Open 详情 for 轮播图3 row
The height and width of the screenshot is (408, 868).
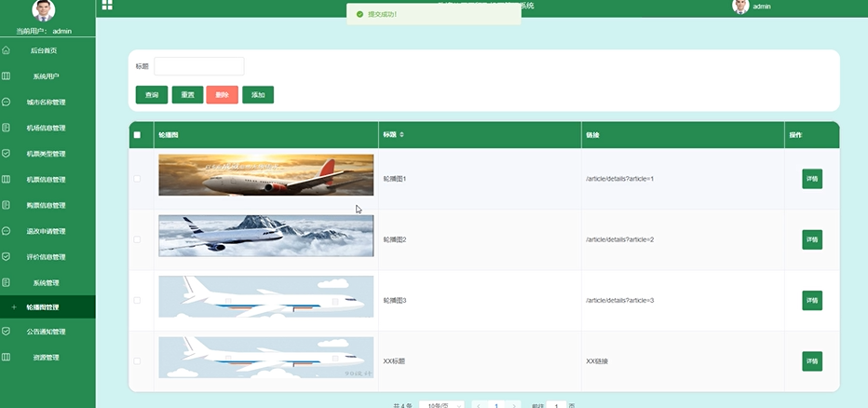click(x=812, y=300)
